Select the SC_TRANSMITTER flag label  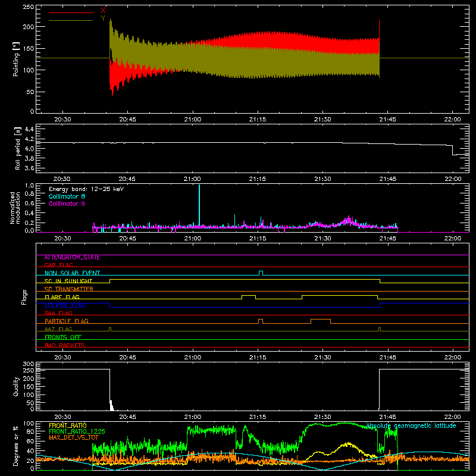click(x=69, y=289)
